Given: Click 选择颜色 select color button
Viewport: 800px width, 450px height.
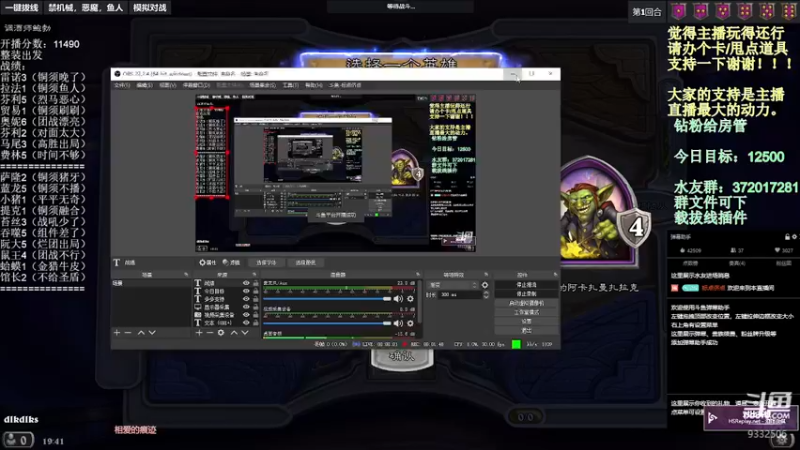Looking at the screenshot, I should [x=305, y=262].
